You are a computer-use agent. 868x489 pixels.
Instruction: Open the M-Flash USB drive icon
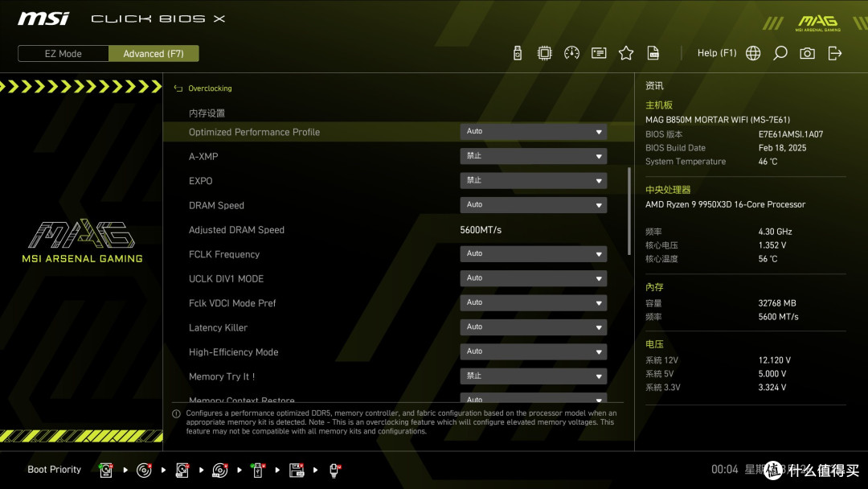pyautogui.click(x=517, y=53)
